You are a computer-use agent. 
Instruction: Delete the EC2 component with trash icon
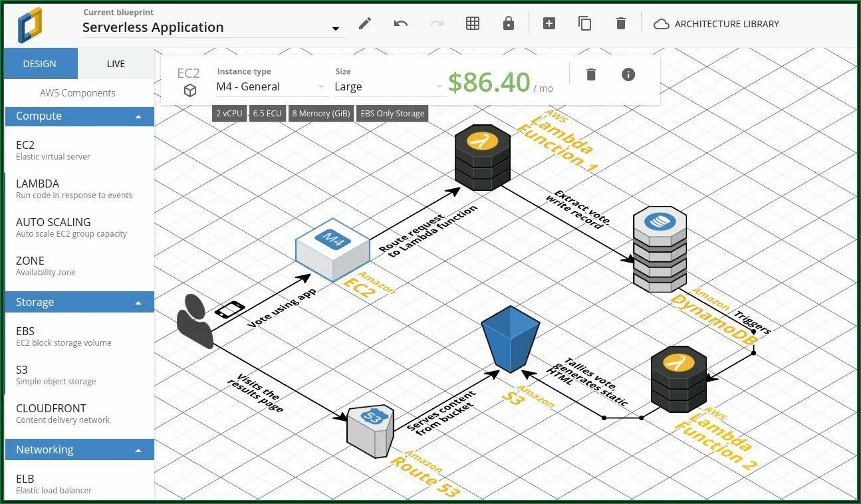click(591, 74)
